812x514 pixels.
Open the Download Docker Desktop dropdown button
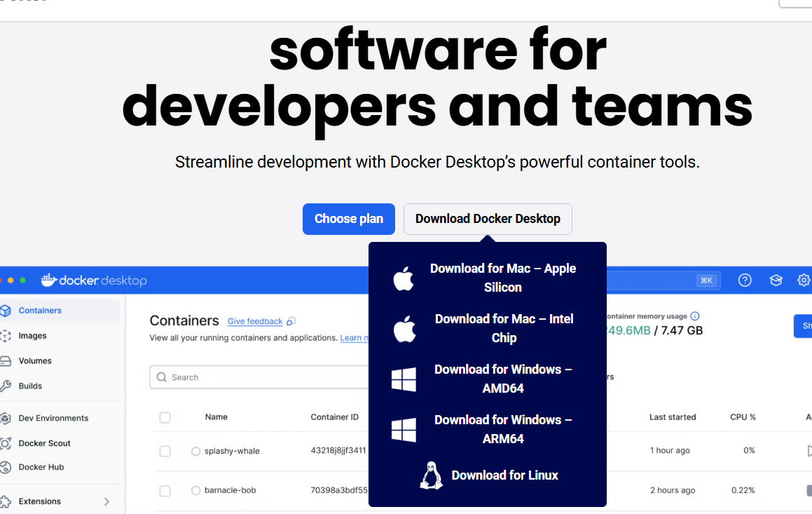(488, 219)
